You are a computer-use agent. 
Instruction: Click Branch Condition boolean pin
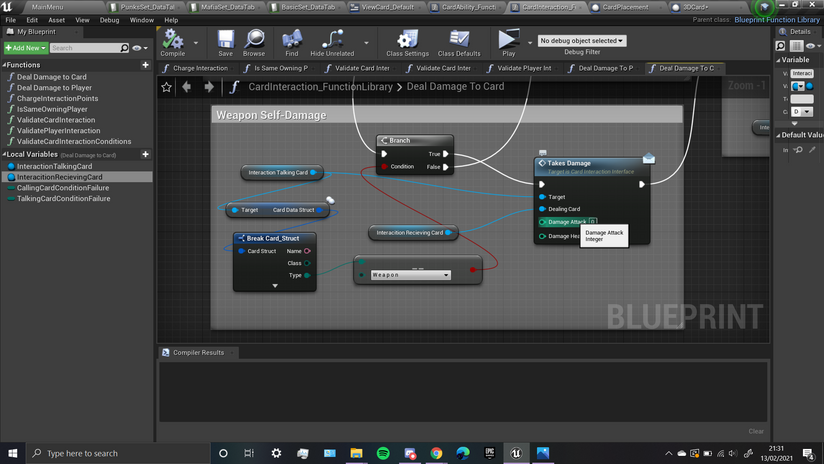pyautogui.click(x=384, y=167)
